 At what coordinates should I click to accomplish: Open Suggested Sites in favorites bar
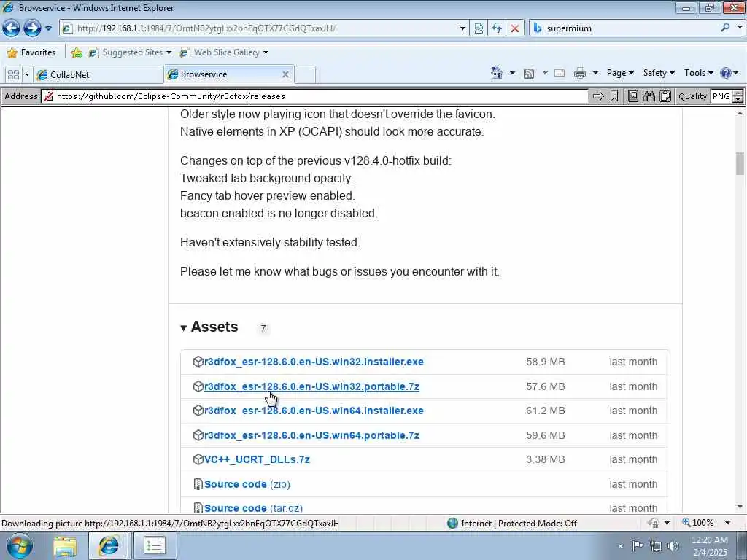tap(130, 52)
